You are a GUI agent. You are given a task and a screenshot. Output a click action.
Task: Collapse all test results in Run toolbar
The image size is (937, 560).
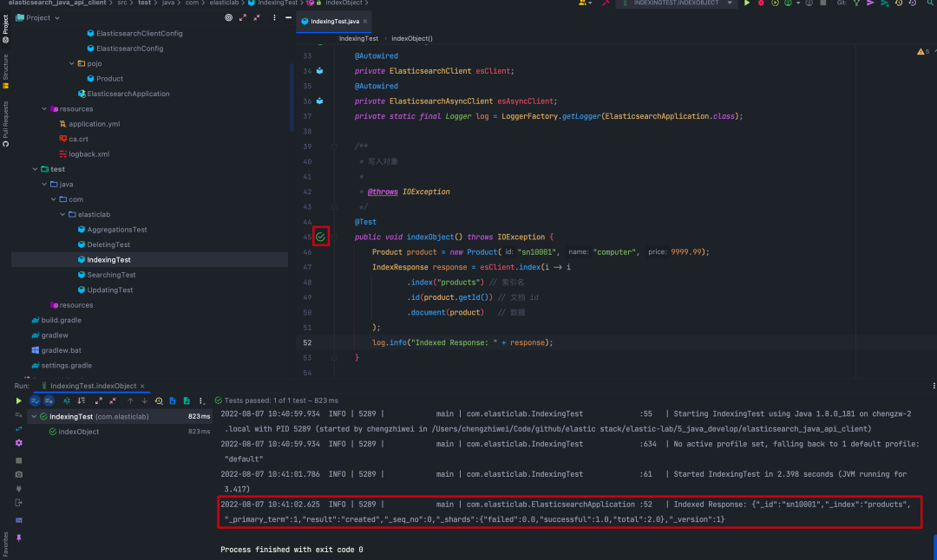113,400
